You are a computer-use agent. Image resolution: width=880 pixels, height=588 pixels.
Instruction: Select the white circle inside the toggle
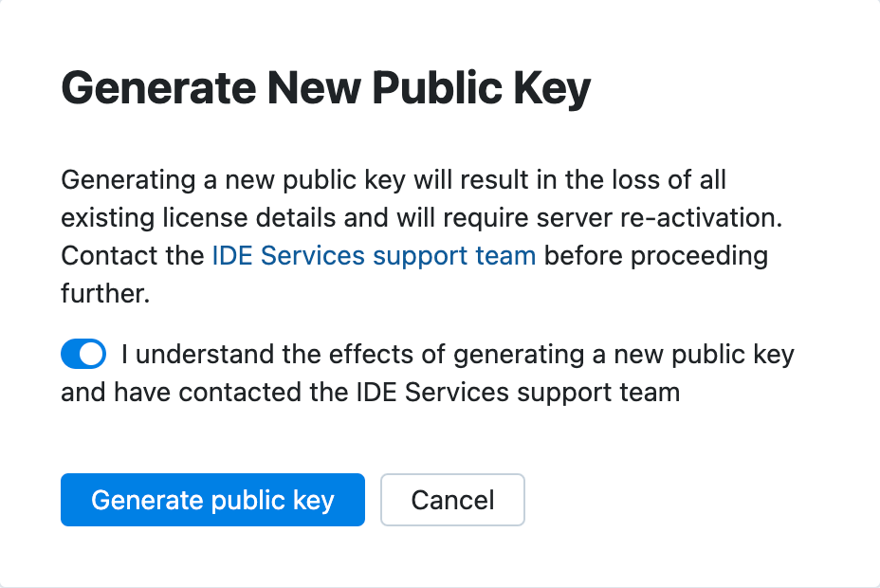pyautogui.click(x=92, y=353)
